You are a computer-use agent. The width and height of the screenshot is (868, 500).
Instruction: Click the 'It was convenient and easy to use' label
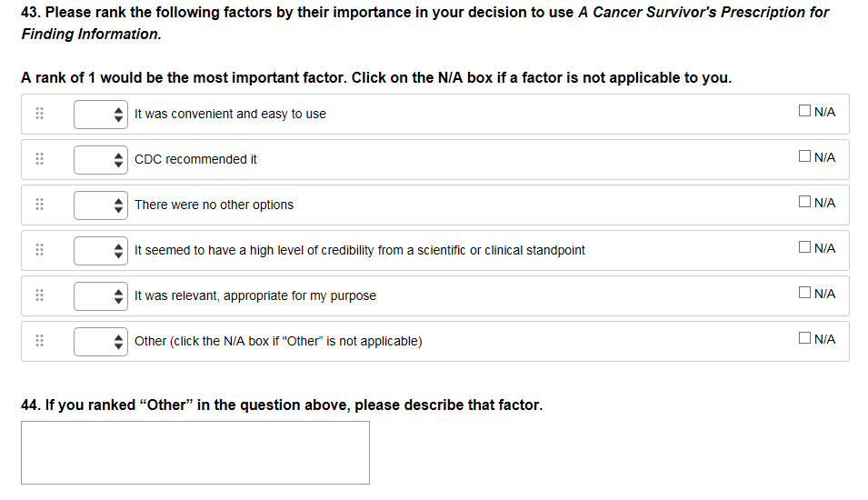click(230, 114)
